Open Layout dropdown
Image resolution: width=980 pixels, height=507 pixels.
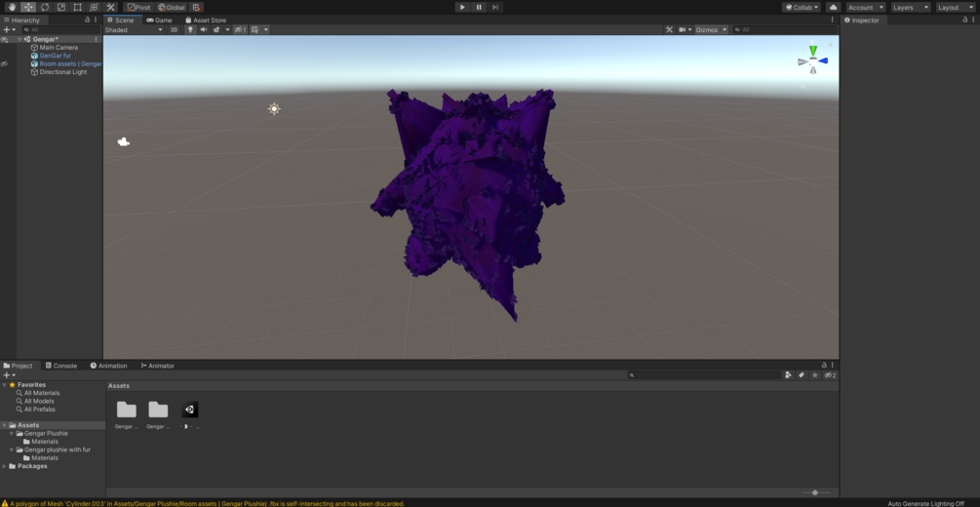[956, 7]
